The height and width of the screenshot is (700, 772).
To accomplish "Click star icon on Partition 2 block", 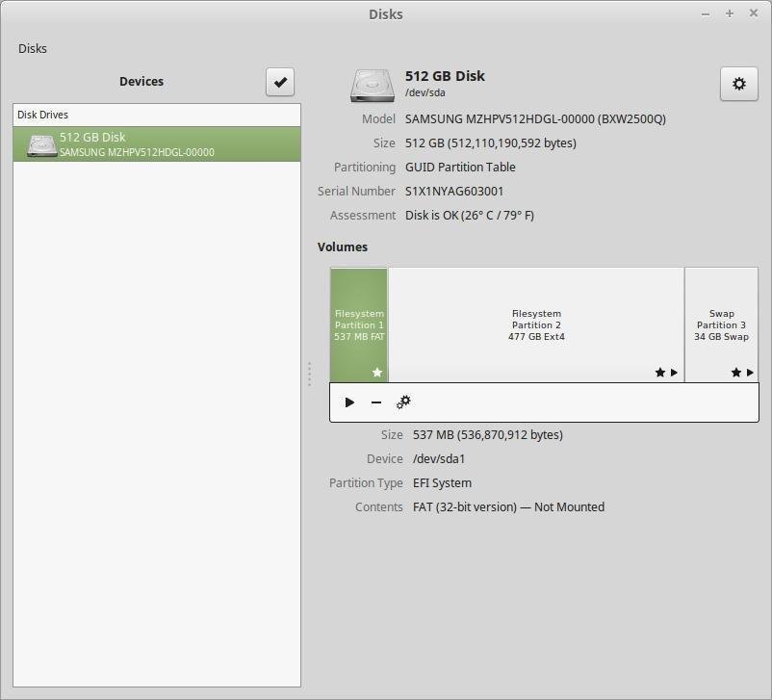I will (660, 373).
